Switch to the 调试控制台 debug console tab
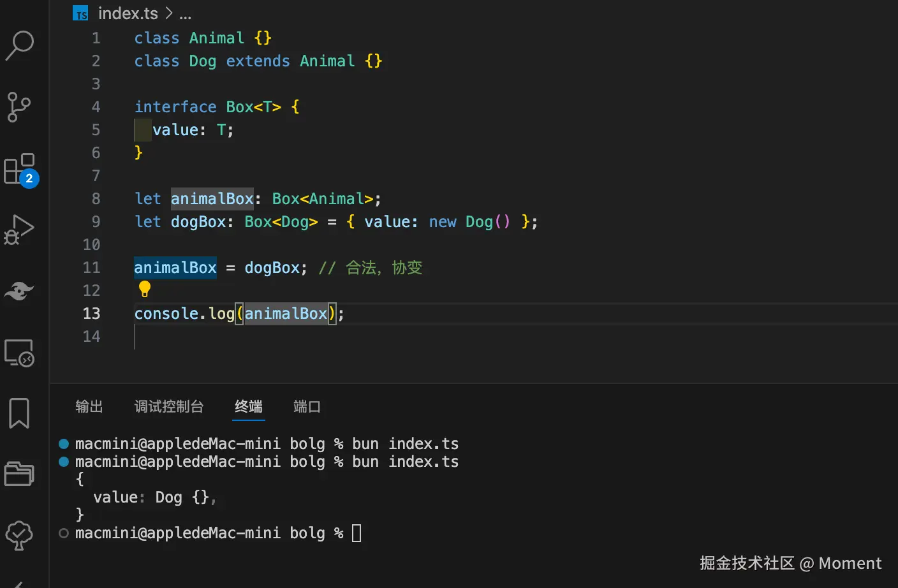 pyautogui.click(x=169, y=406)
